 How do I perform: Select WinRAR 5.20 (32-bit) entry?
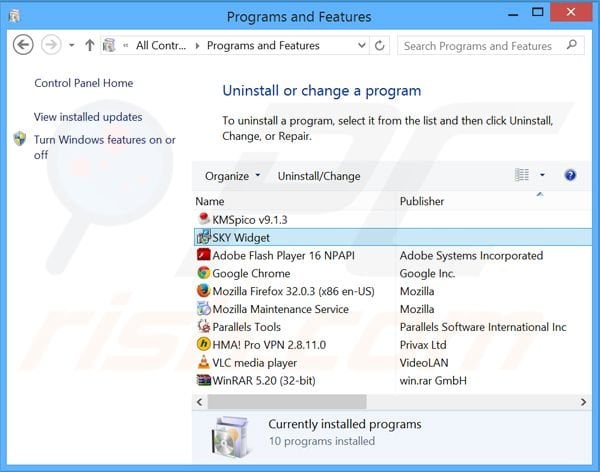point(264,381)
